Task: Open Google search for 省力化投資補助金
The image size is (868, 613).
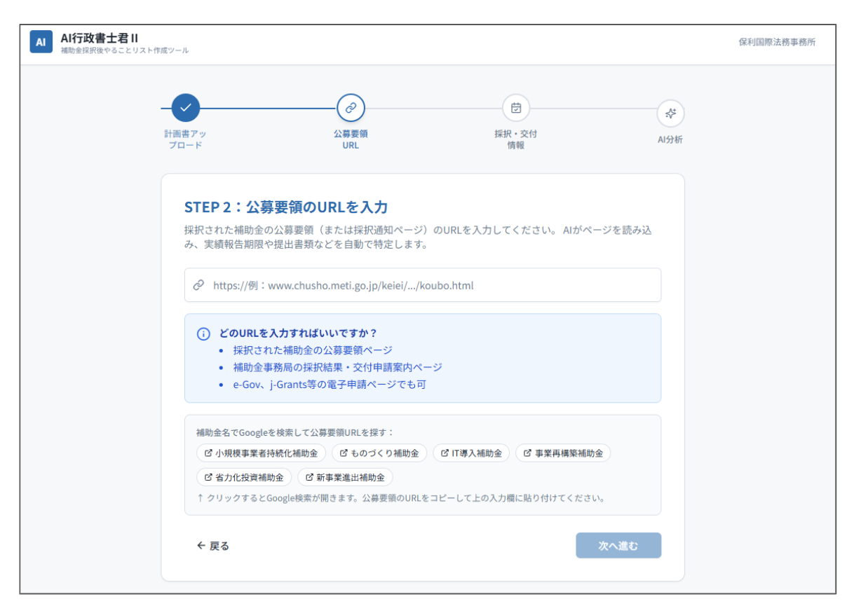Action: (244, 477)
